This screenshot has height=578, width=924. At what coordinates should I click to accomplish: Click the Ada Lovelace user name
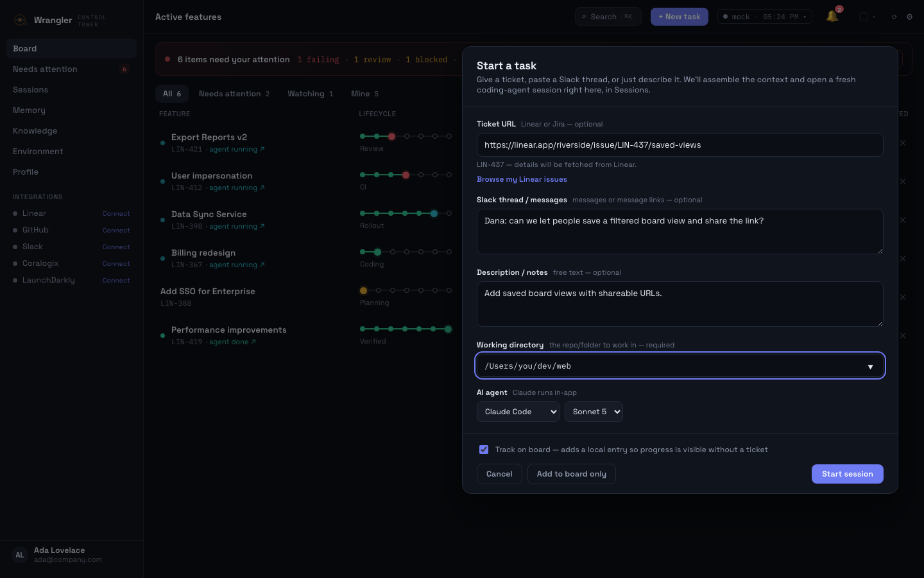(59, 550)
